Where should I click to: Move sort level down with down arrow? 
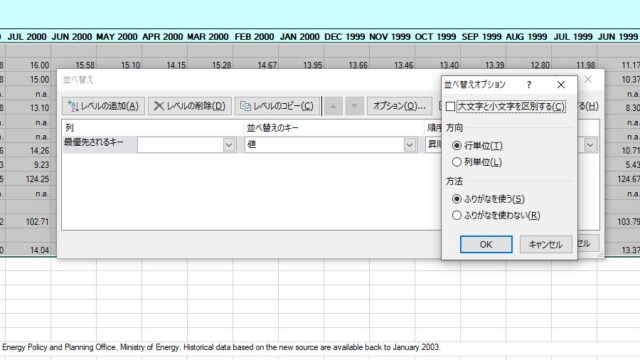[x=354, y=106]
